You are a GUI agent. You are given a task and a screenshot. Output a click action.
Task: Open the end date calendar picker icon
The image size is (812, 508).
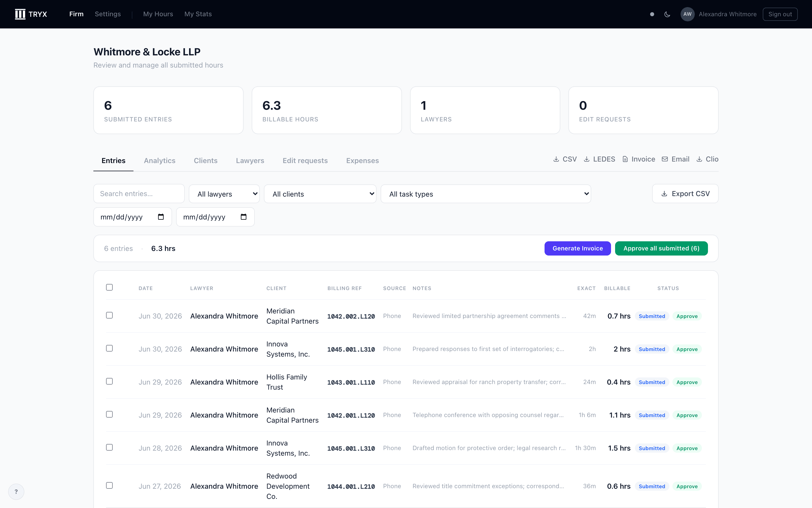pyautogui.click(x=244, y=217)
